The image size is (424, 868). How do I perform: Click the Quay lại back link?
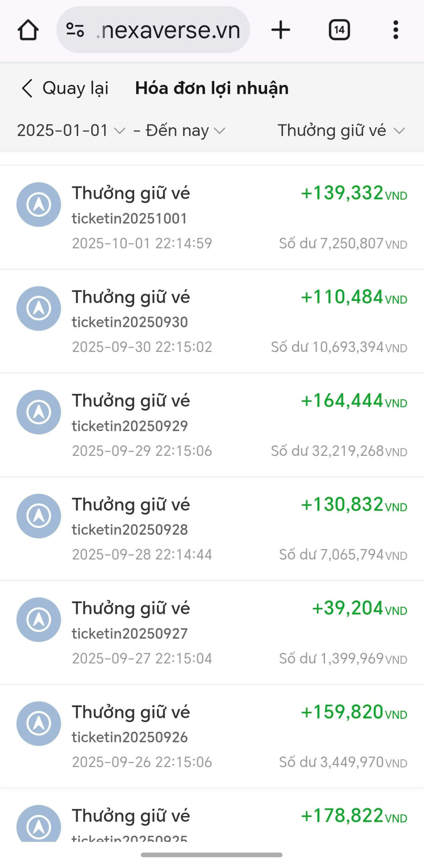coord(75,88)
